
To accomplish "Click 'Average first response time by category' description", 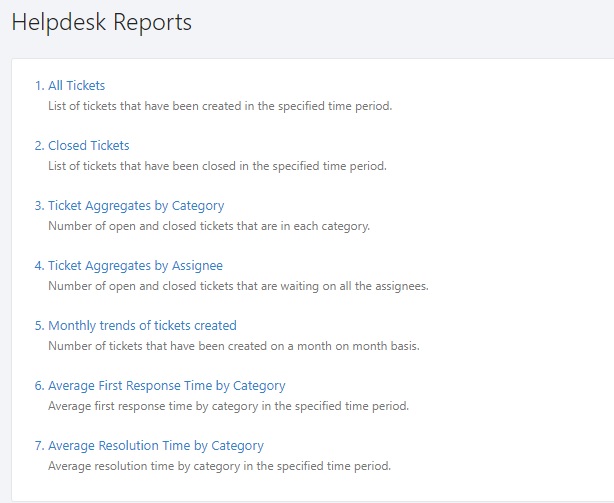I will 228,406.
